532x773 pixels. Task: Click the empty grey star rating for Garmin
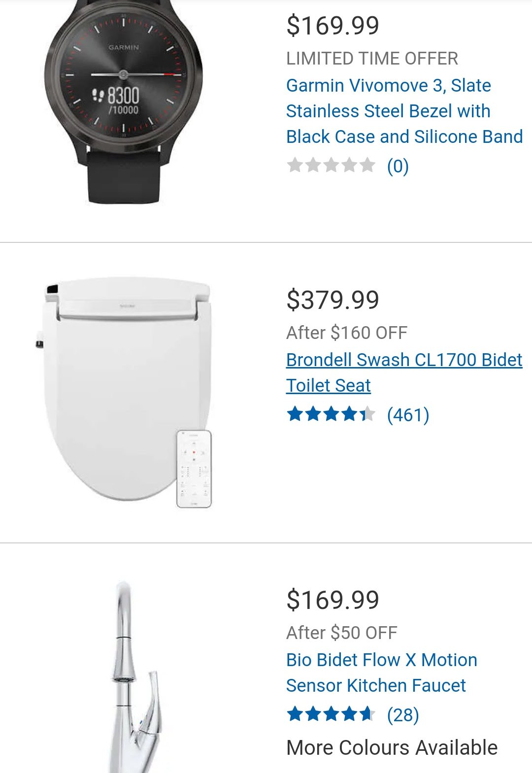tap(331, 165)
